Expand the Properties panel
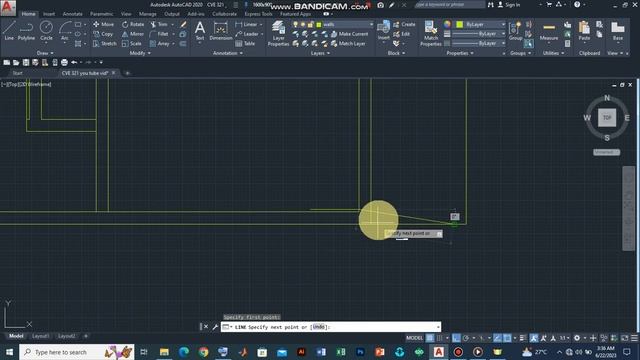Image resolution: width=640 pixels, height=360 pixels. [460, 53]
